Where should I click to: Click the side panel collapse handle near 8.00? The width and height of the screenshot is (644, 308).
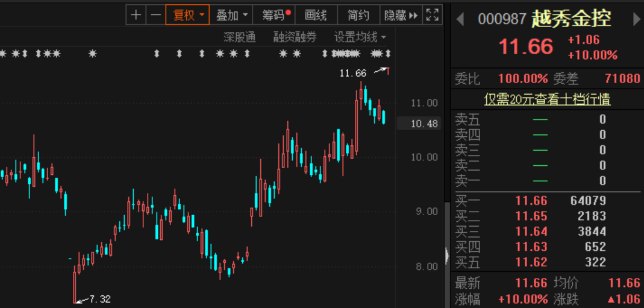coord(446,256)
